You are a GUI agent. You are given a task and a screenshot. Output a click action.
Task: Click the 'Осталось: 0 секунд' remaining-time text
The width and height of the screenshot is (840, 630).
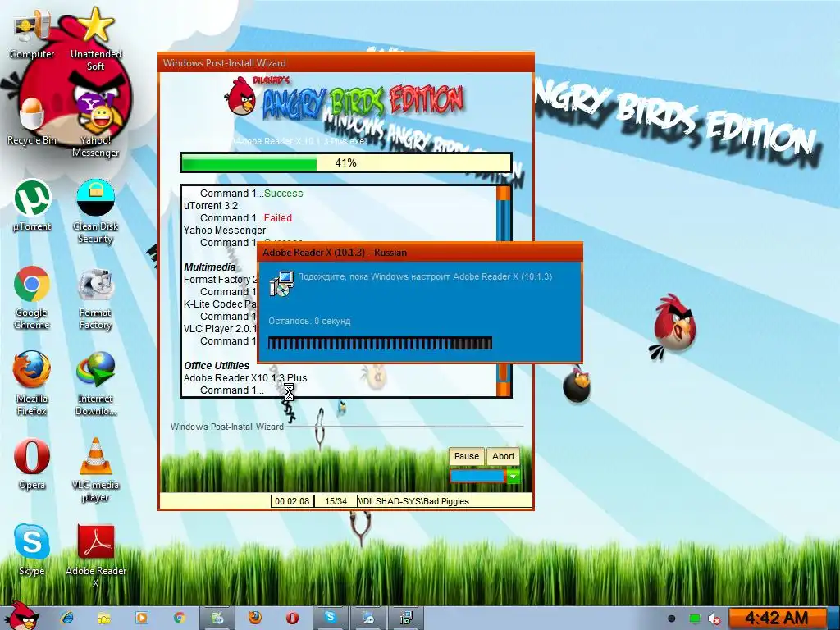(x=309, y=321)
